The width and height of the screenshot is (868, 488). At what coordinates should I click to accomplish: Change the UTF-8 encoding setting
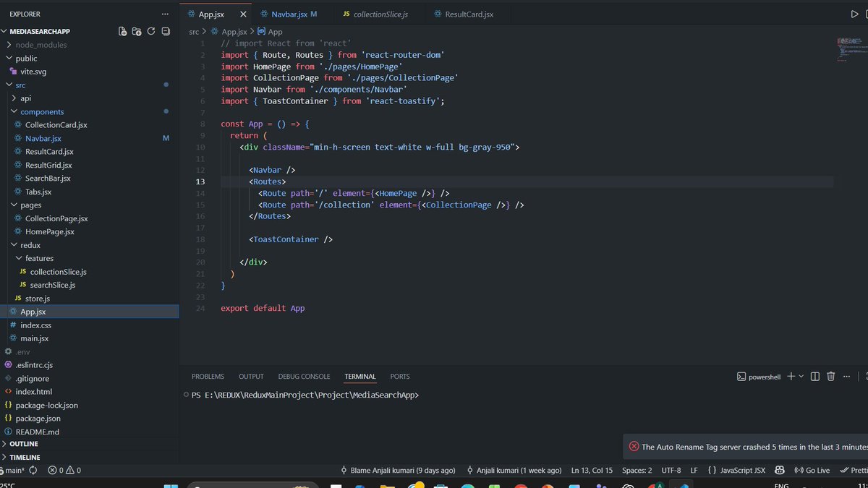[x=671, y=470]
